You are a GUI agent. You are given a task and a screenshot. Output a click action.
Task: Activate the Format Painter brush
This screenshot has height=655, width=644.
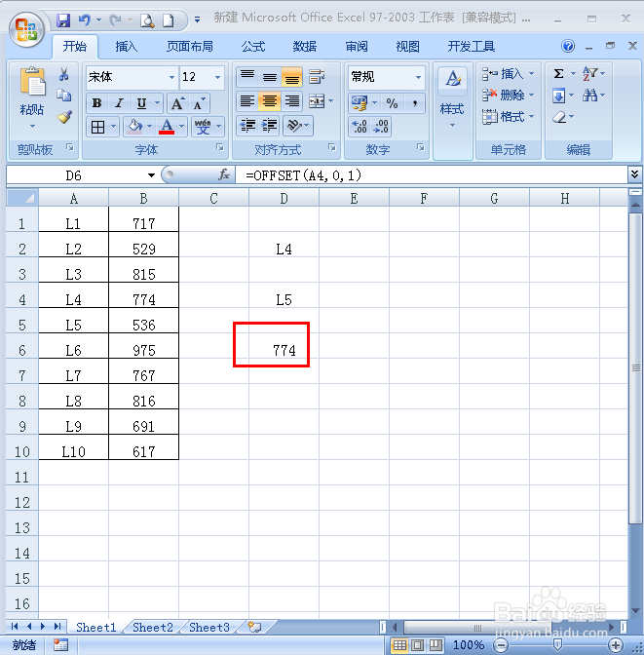tap(64, 117)
